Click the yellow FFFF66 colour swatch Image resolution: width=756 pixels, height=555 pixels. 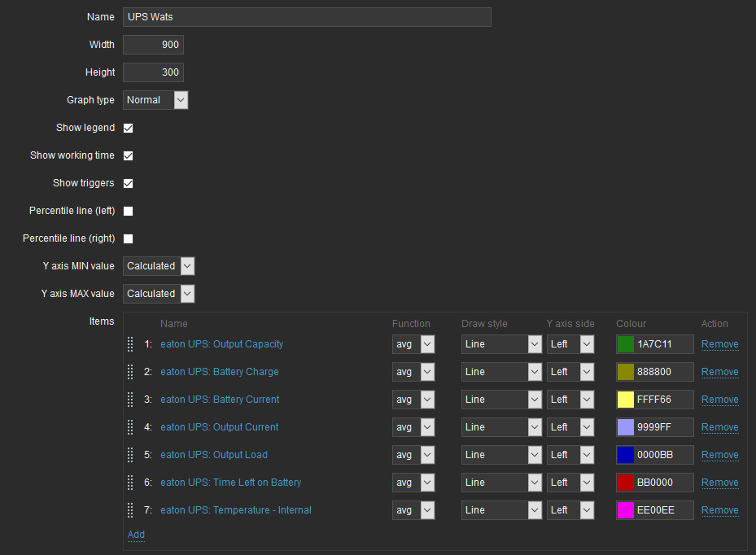[626, 400]
